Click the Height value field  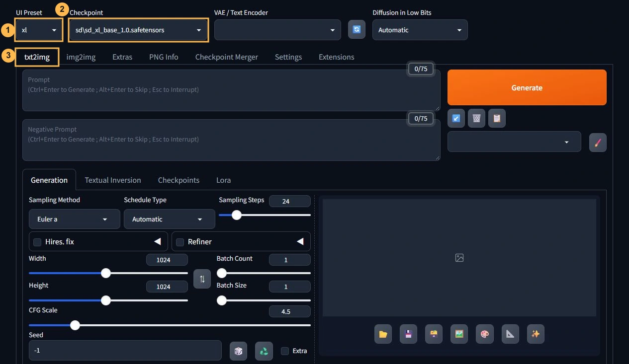tap(167, 287)
